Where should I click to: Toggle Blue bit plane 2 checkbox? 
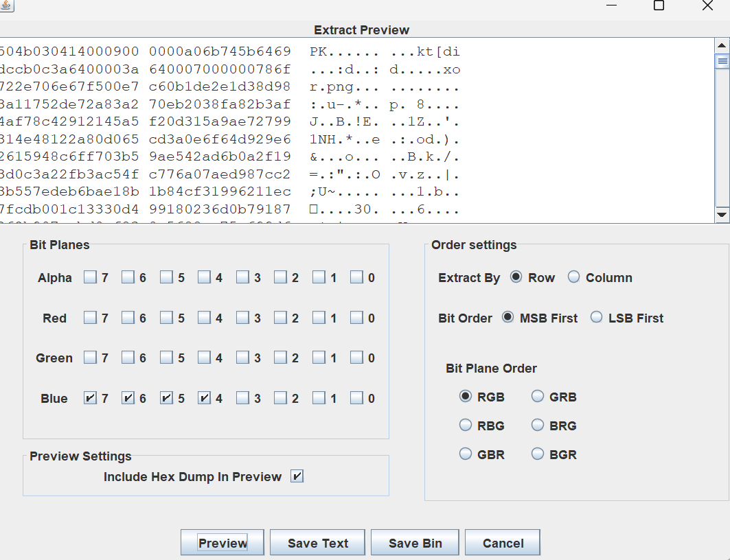(x=280, y=397)
